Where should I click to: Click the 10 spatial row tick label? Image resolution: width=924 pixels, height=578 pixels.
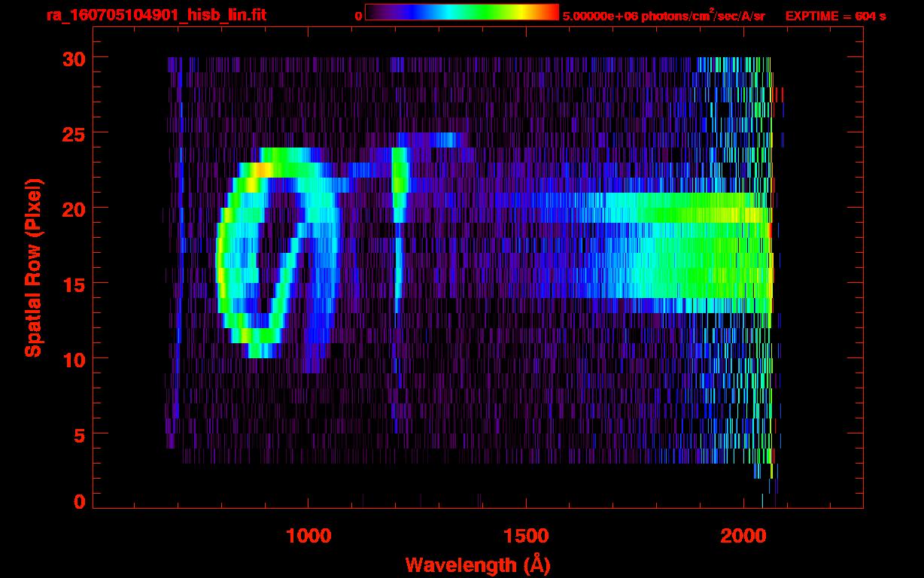74,359
